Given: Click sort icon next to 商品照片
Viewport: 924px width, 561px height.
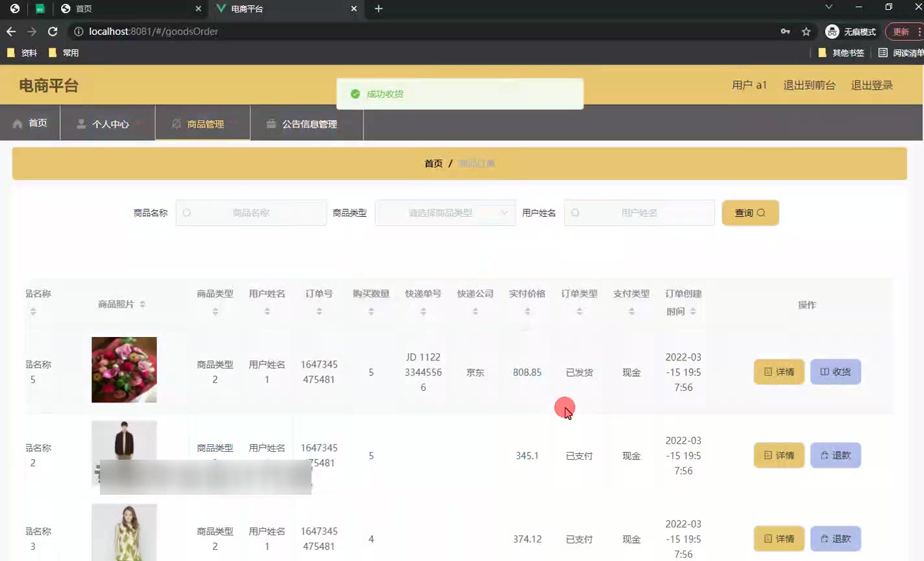Looking at the screenshot, I should click(143, 305).
